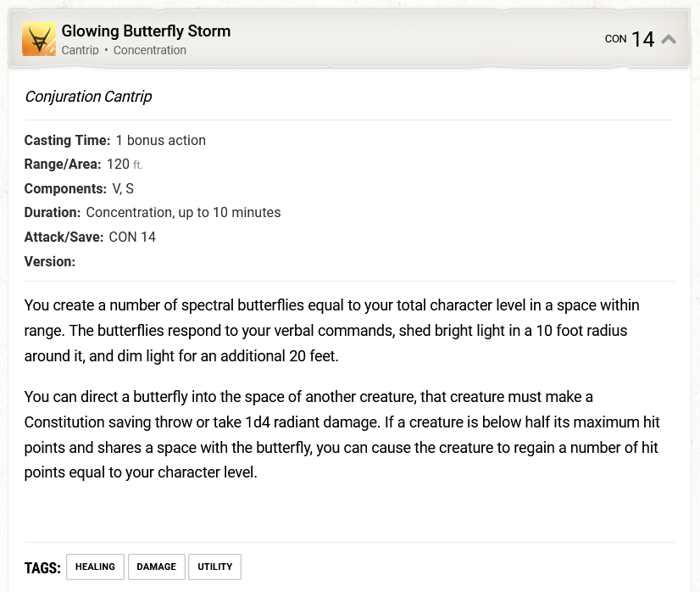Image resolution: width=700 pixels, height=592 pixels.
Task: Click the CON 14 save indicator in header
Action: pos(630,39)
